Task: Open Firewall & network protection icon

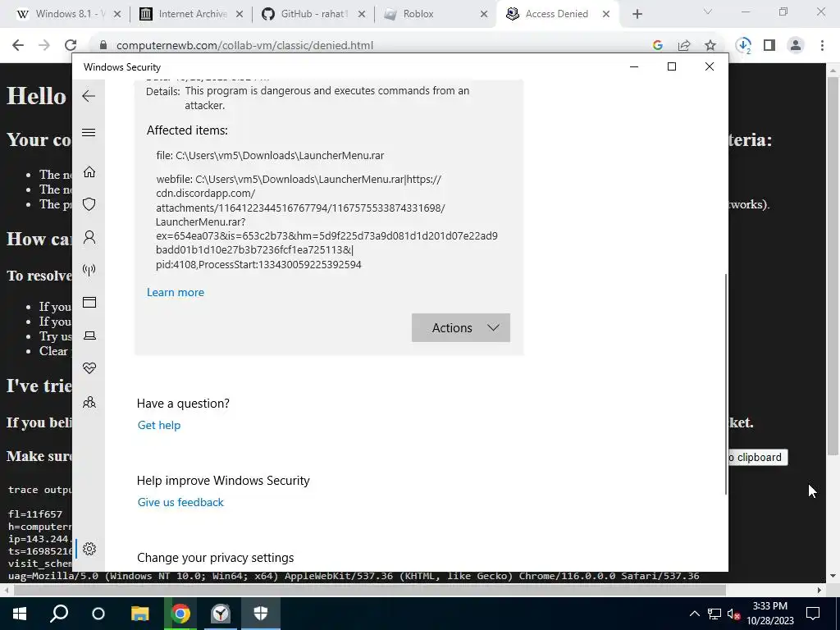Action: 89,269
